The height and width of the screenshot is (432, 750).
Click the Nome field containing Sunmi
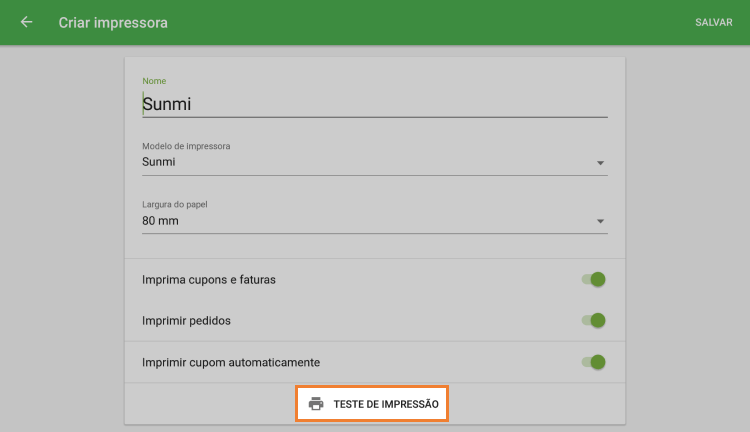[374, 104]
